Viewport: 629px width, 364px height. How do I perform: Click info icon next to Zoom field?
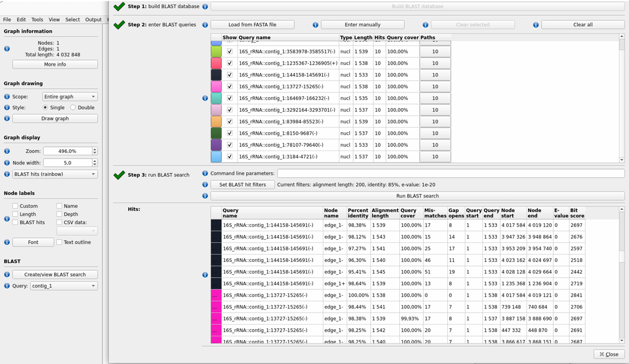point(7,151)
